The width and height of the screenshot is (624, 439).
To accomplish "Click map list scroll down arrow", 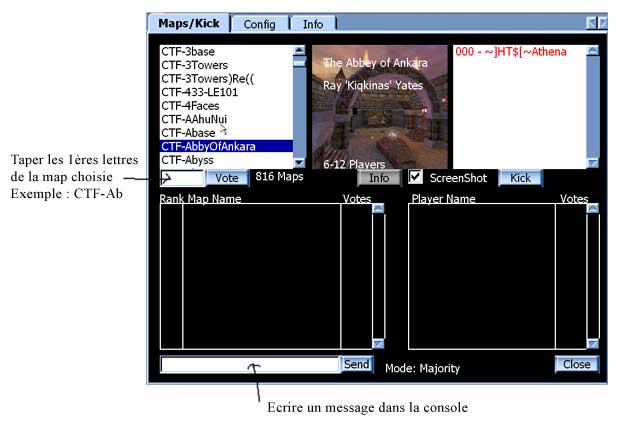I will coord(299,163).
